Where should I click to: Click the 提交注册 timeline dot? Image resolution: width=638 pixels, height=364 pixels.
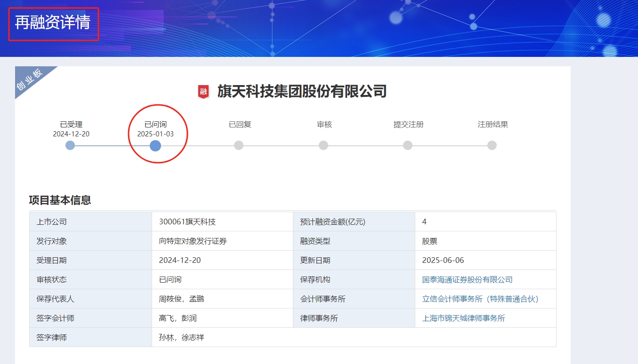408,145
